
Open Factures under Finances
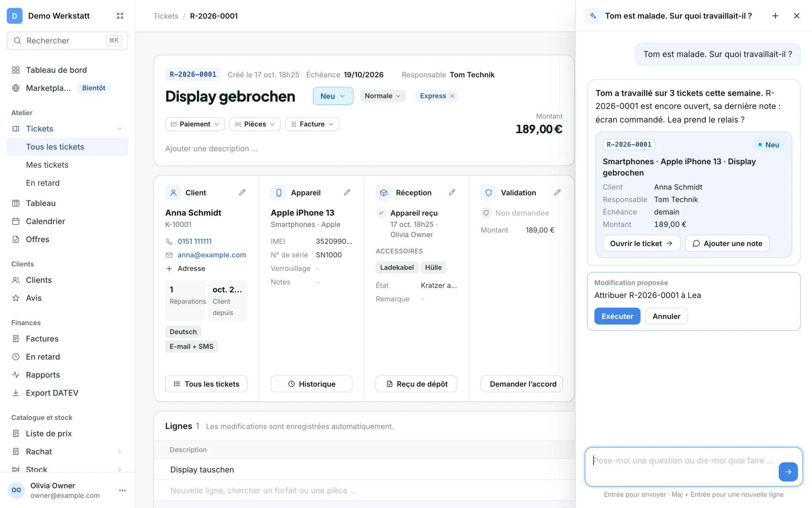point(67,339)
